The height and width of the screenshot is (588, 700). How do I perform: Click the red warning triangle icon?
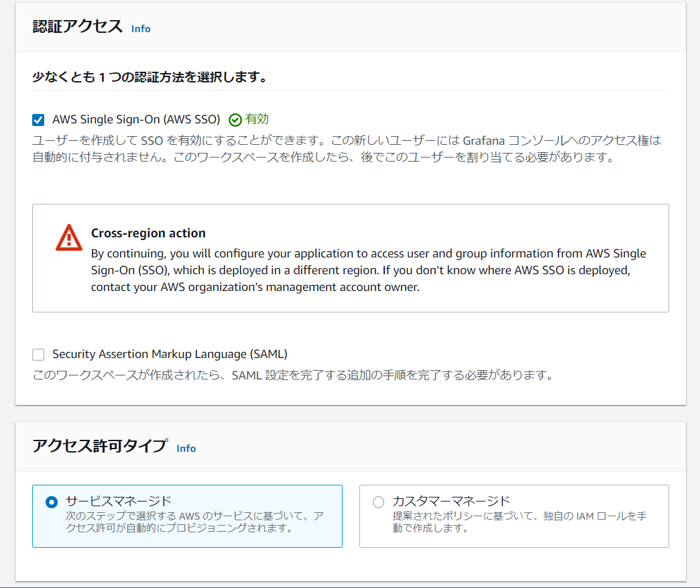coord(69,238)
